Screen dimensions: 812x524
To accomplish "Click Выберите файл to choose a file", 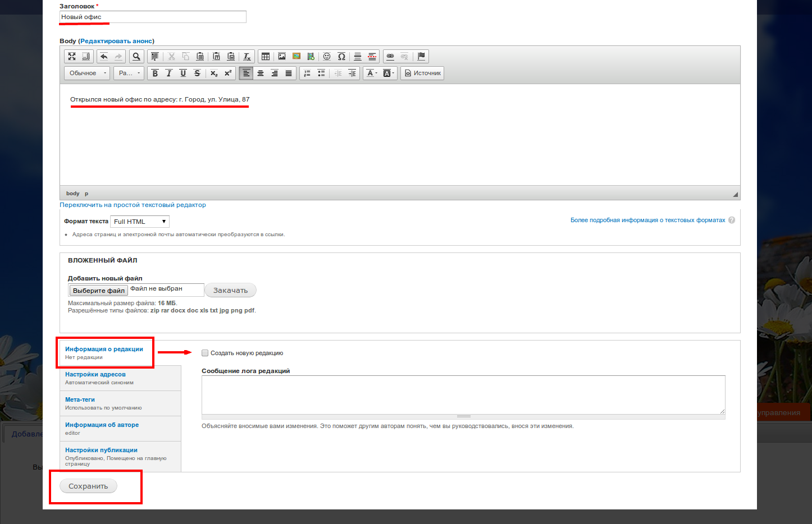I will tap(99, 290).
